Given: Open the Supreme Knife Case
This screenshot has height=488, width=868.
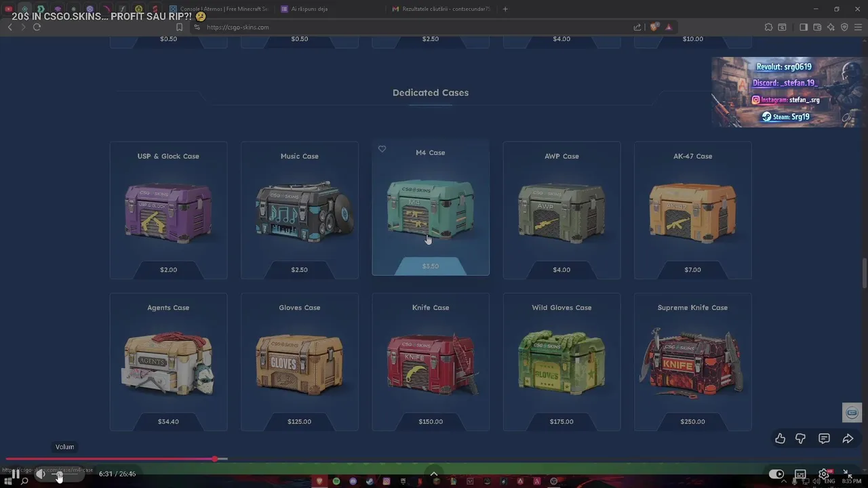Looking at the screenshot, I should click(x=692, y=362).
